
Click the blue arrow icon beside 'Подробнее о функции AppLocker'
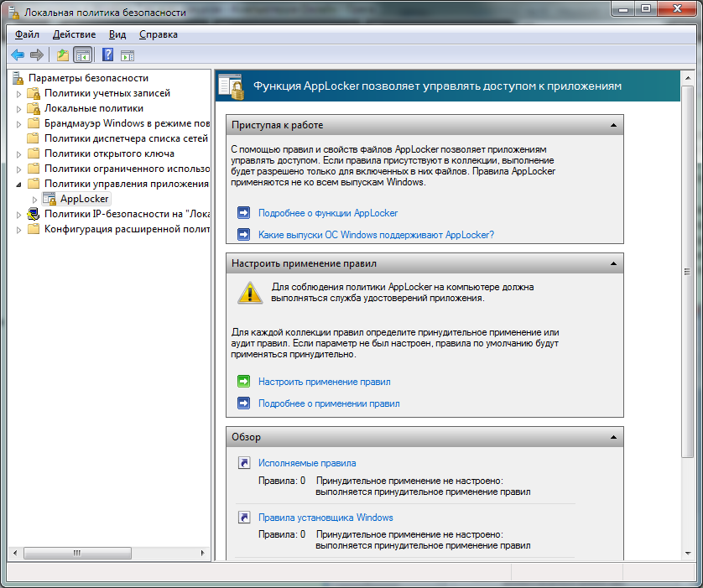[243, 213]
